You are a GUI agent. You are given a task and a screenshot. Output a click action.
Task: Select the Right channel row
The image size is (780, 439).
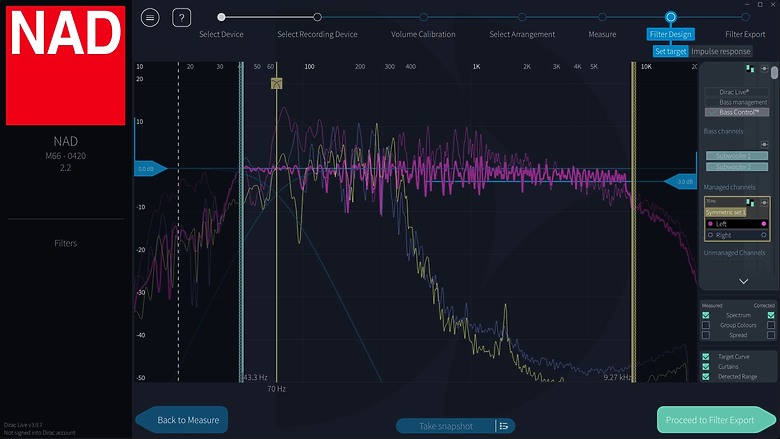coord(737,235)
